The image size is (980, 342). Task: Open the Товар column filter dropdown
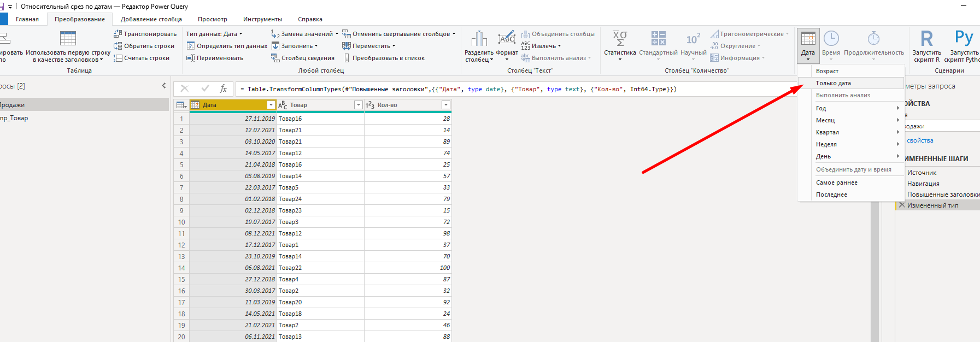tap(359, 105)
